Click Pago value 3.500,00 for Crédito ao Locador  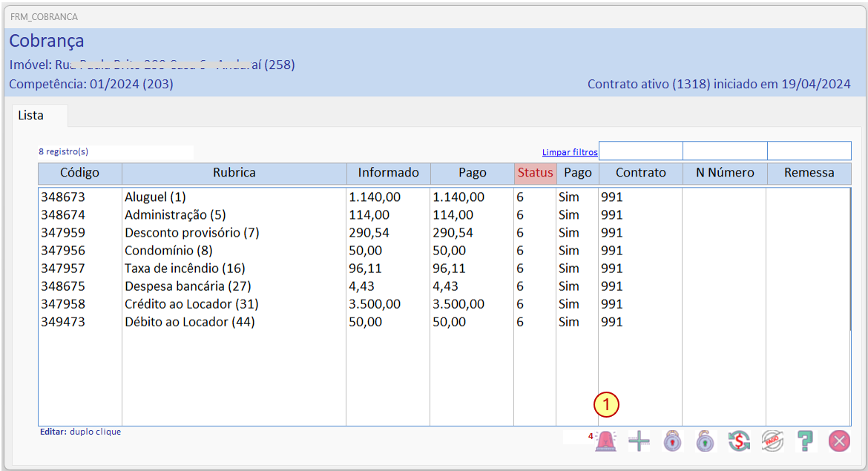[458, 304]
